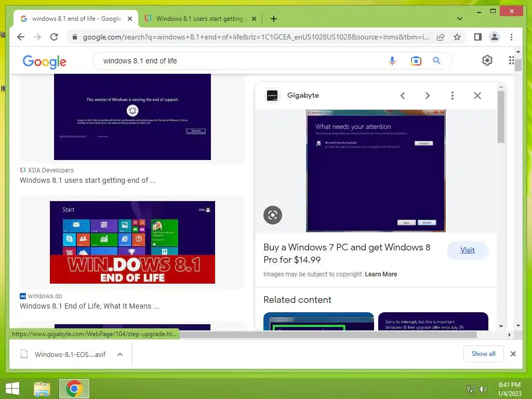Viewport: 532px width, 399px height.
Task: Go back to the previous page
Action: pos(21,37)
